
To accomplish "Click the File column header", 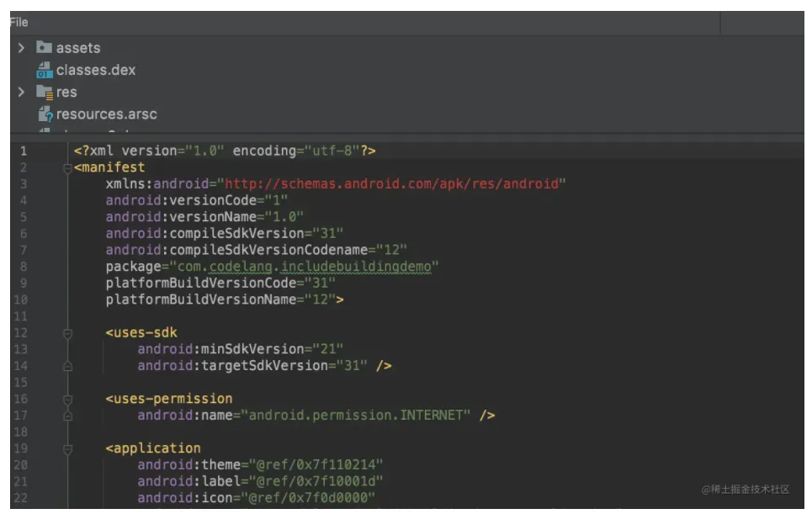I will 19,22.
